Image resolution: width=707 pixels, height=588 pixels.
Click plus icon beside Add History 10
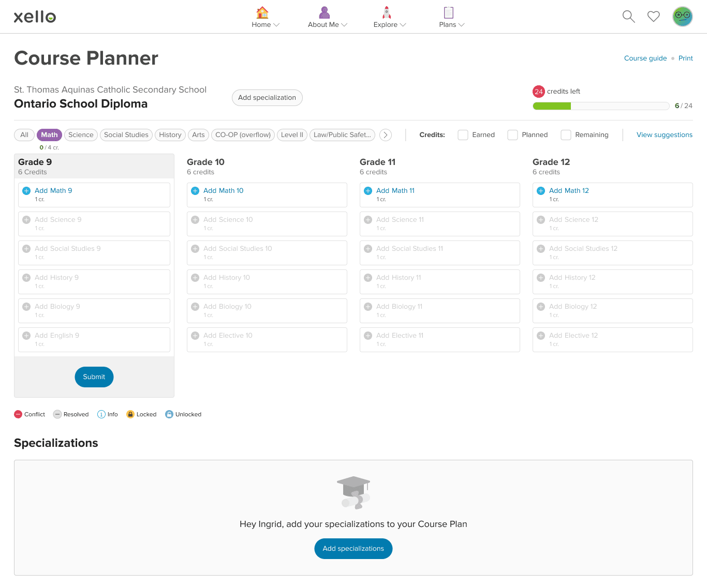(195, 278)
